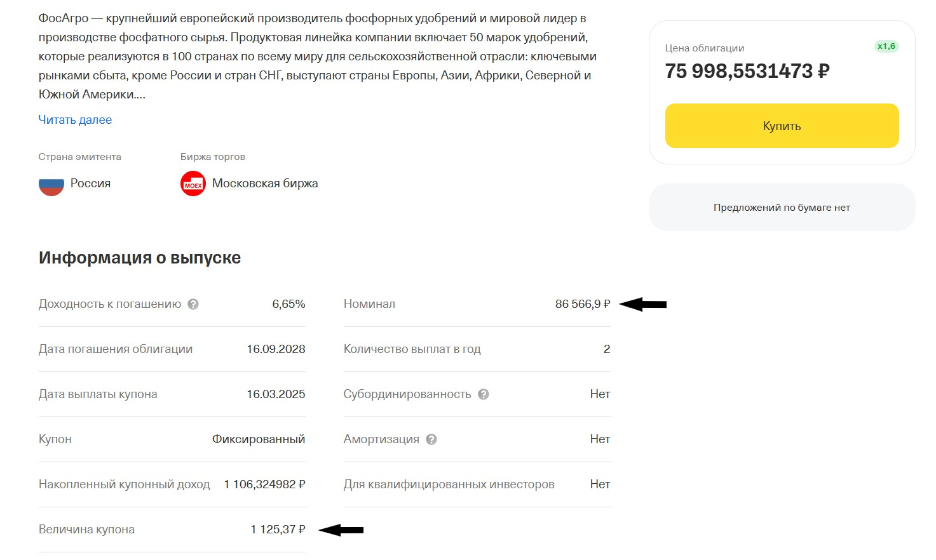
Task: Click the arrow pointing at Величина купона
Action: [341, 530]
